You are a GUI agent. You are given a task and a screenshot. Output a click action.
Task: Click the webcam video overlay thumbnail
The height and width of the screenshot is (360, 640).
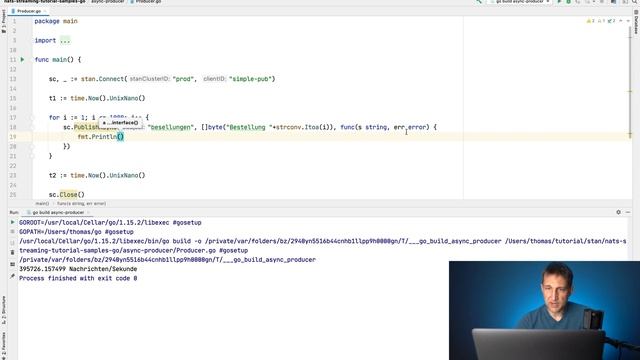point(544,310)
